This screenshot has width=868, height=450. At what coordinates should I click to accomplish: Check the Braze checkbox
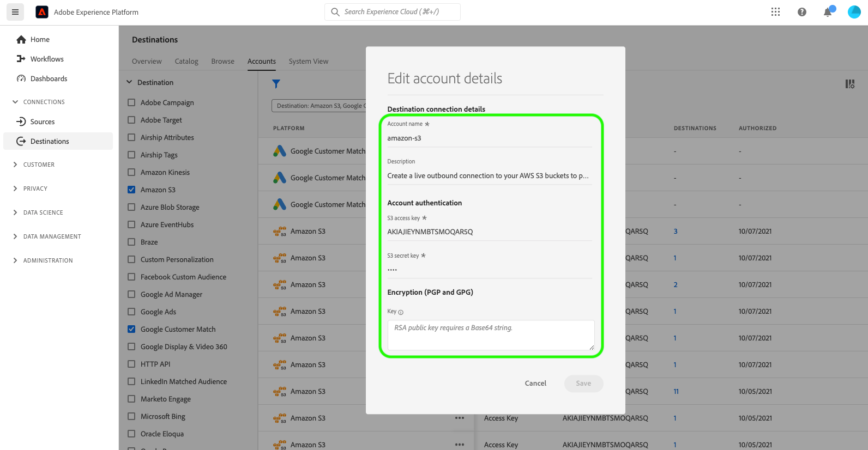(131, 242)
